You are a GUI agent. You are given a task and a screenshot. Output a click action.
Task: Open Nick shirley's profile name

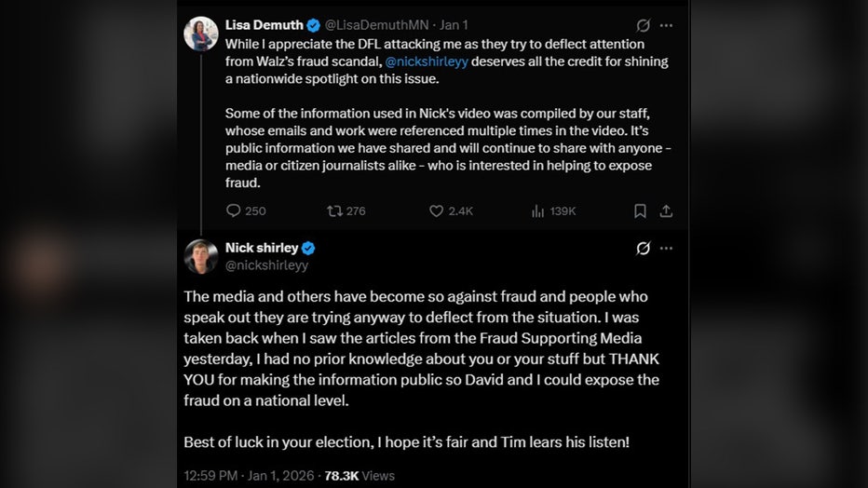point(264,248)
